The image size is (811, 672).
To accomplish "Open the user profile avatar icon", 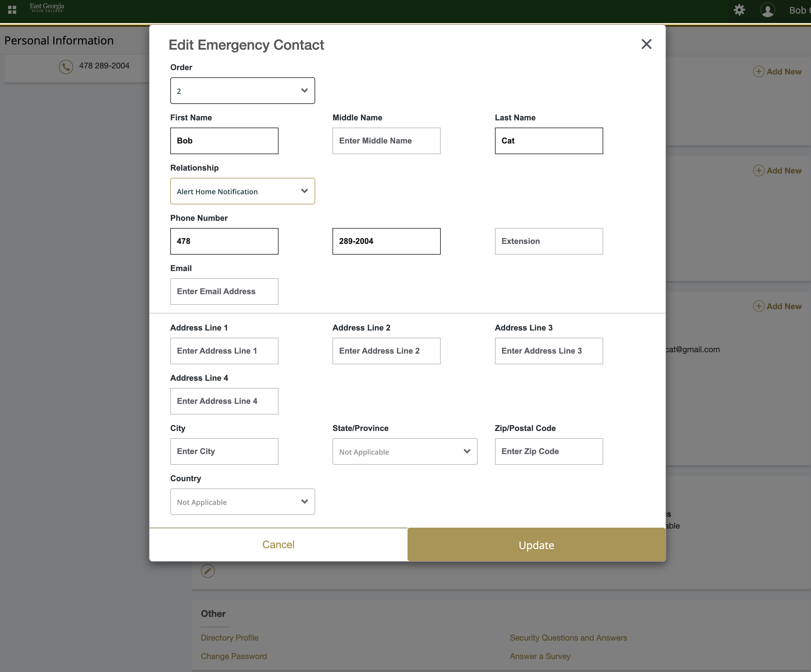I will pos(767,10).
